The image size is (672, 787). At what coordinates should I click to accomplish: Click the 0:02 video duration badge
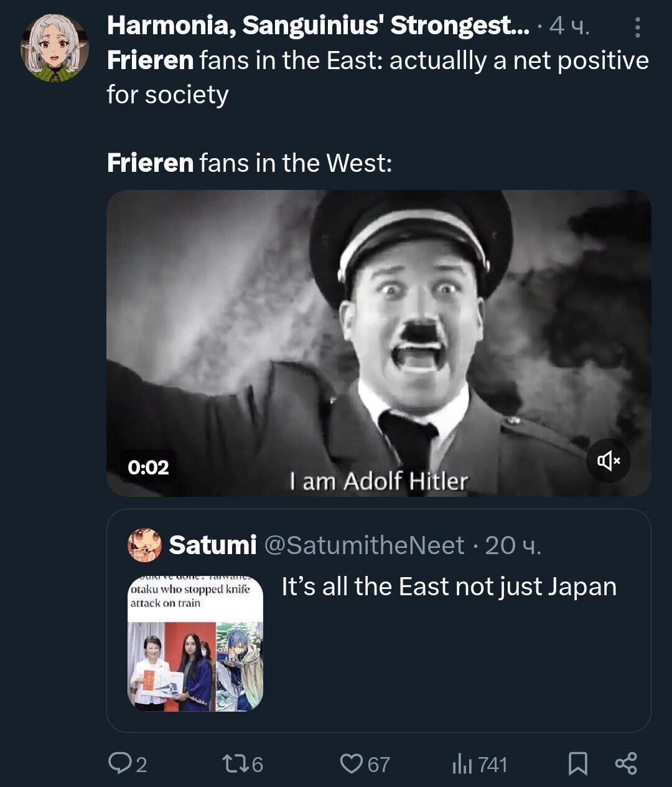(148, 467)
